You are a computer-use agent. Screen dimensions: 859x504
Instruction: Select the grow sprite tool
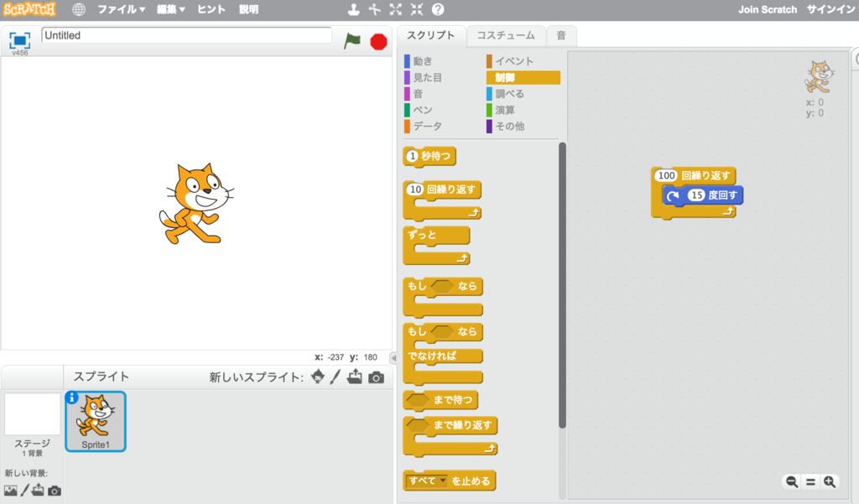396,9
